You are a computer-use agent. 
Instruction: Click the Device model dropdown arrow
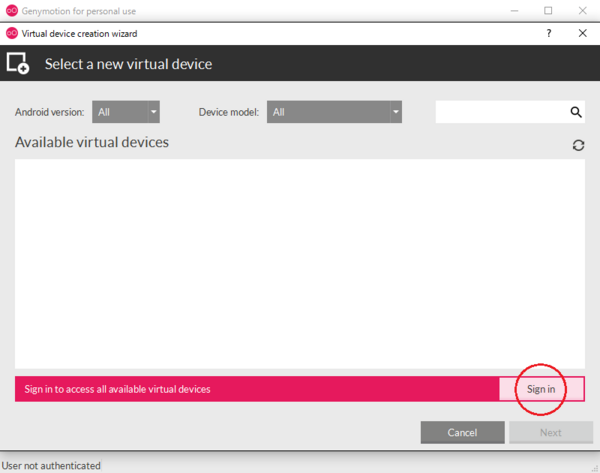click(395, 112)
